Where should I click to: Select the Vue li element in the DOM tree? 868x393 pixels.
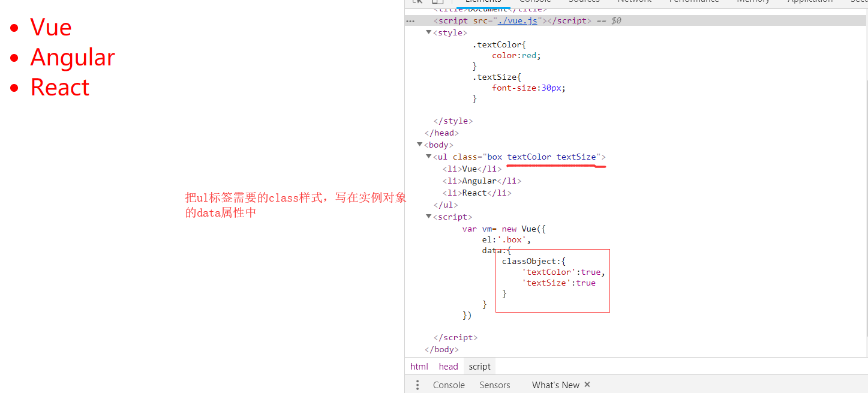click(471, 169)
